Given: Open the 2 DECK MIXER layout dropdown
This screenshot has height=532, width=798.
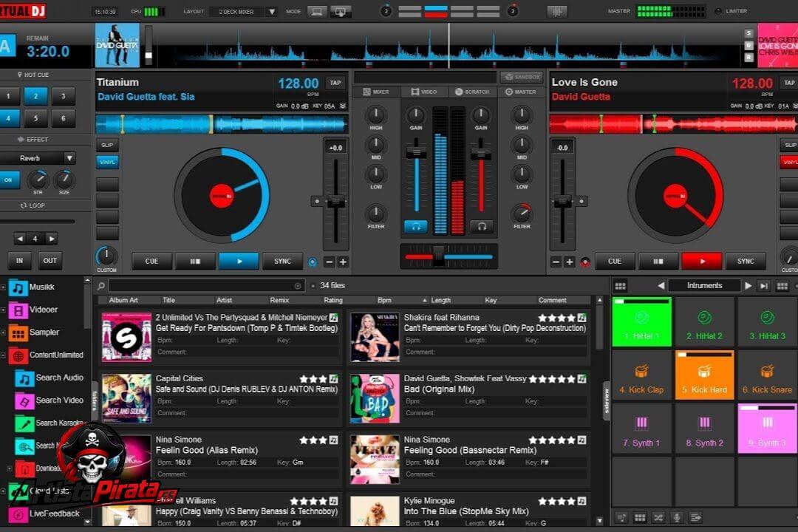Looking at the screenshot, I should [x=272, y=11].
